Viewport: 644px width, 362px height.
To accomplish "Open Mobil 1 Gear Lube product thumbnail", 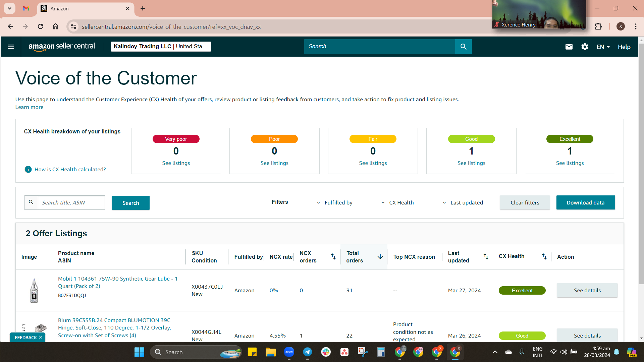I will pyautogui.click(x=34, y=291).
